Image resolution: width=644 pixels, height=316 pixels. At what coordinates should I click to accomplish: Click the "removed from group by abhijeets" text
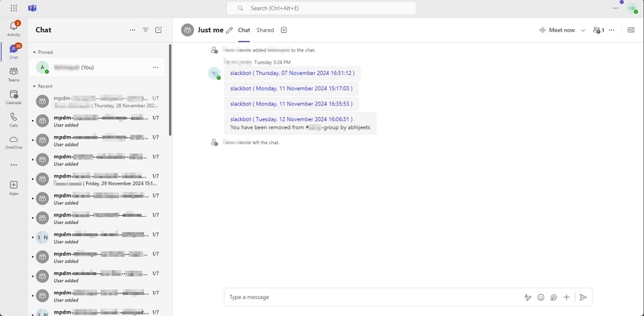(x=300, y=127)
